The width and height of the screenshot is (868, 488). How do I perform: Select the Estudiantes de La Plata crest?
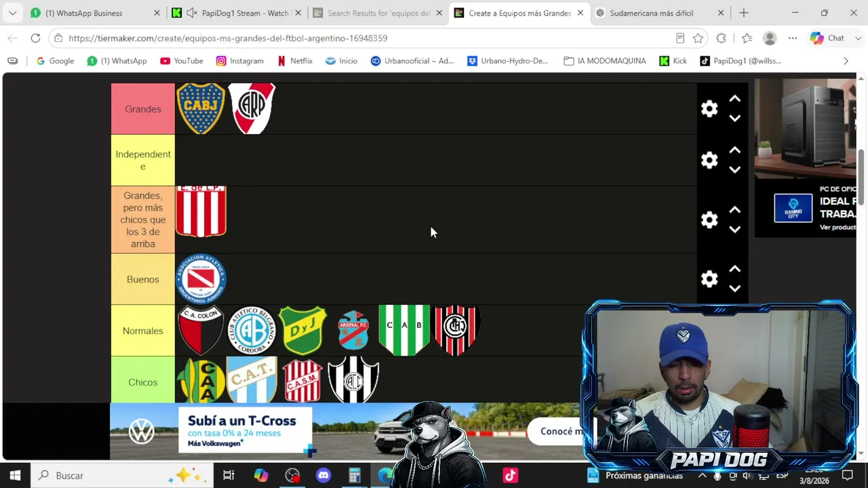coord(201,211)
